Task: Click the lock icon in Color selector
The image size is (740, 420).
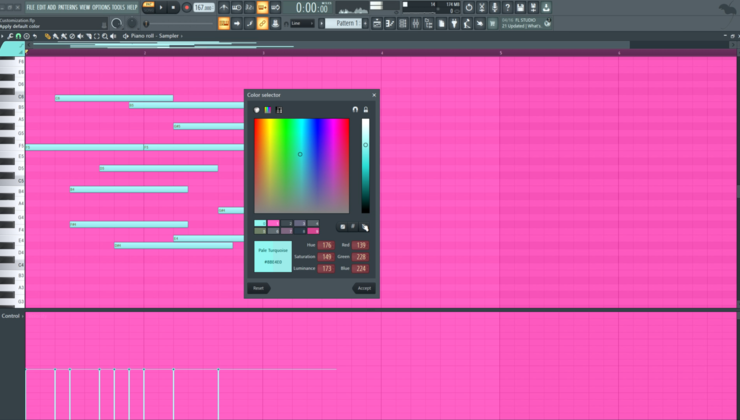Action: [366, 110]
